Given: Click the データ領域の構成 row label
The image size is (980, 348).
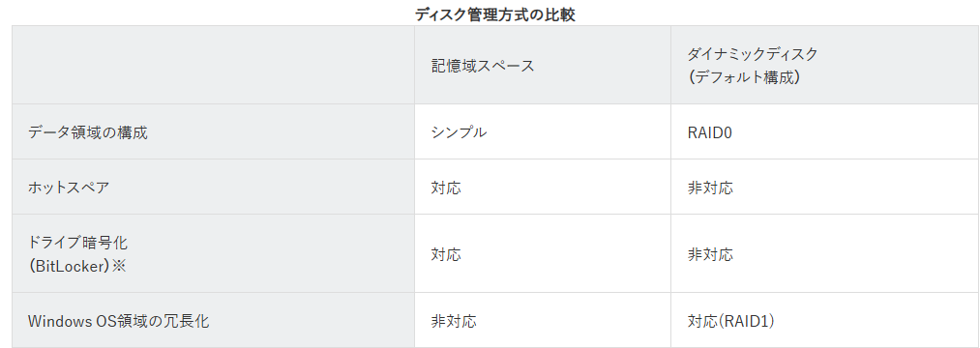Looking at the screenshot, I should tap(88, 132).
